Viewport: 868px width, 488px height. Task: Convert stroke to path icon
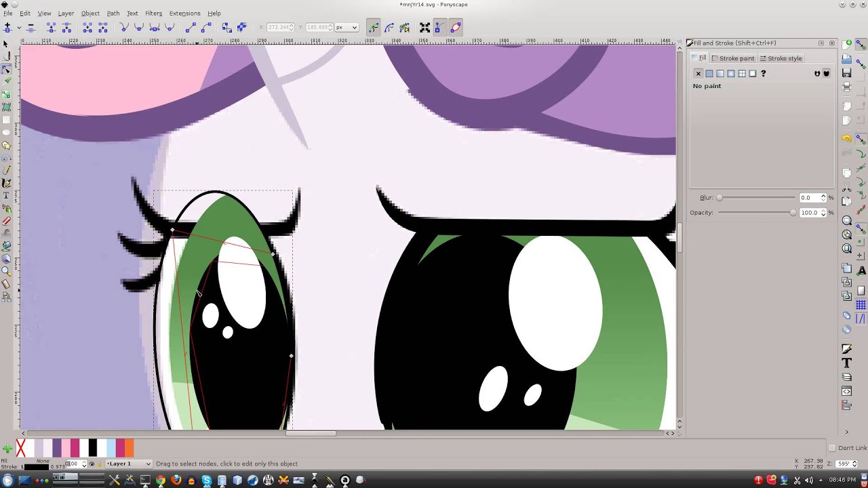[241, 28]
